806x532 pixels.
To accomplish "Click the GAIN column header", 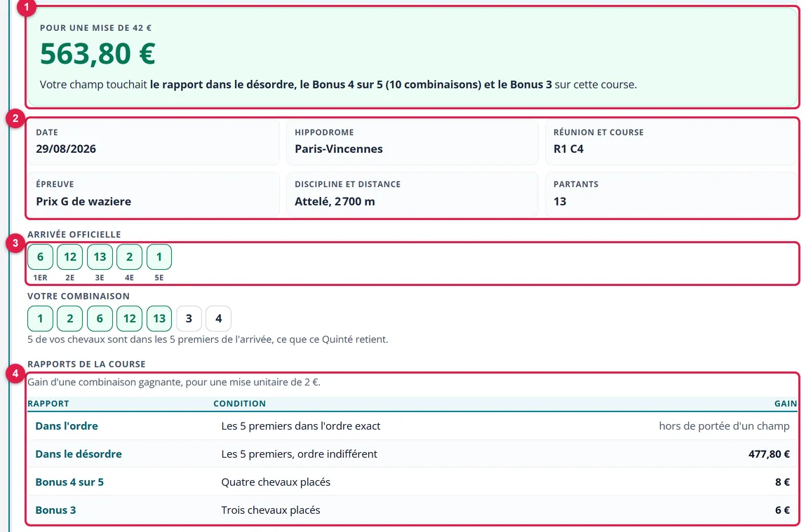I will [x=786, y=404].
